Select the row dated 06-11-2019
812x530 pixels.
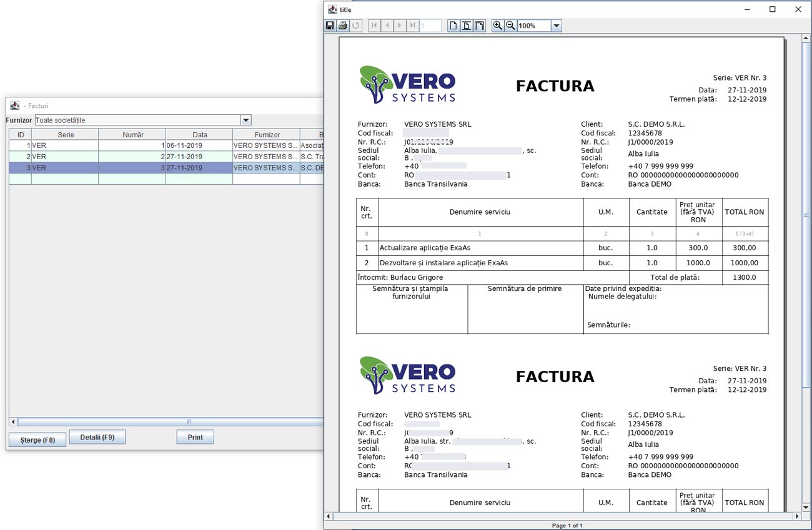pos(166,145)
